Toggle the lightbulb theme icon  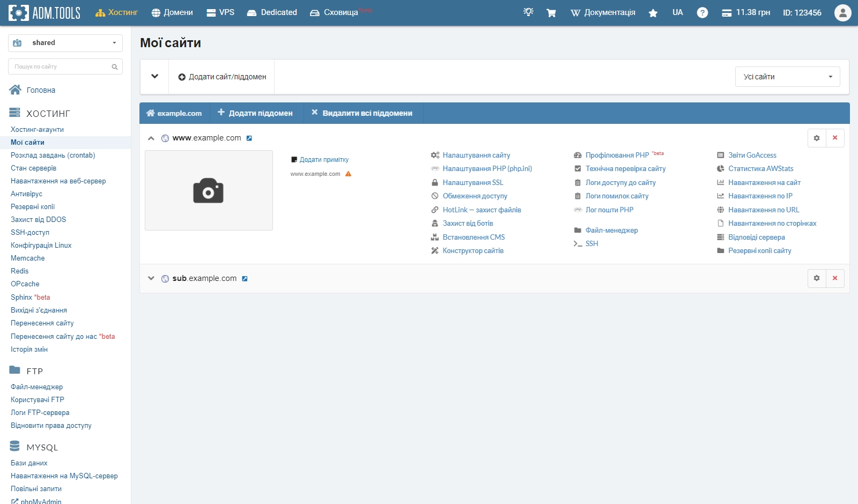click(528, 12)
